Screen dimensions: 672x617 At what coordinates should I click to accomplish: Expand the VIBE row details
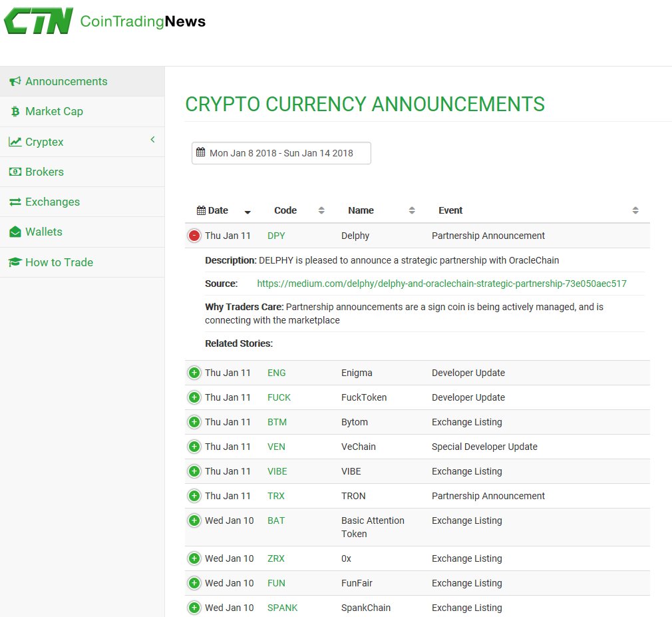(194, 471)
